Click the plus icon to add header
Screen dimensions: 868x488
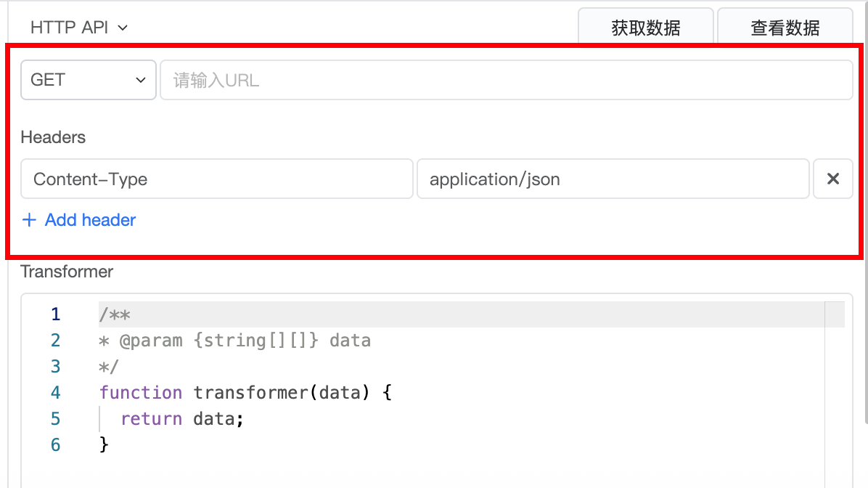[29, 220]
